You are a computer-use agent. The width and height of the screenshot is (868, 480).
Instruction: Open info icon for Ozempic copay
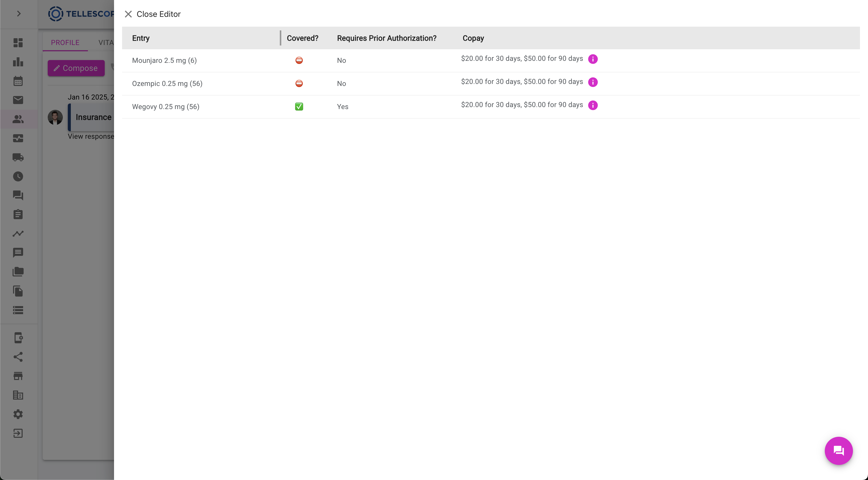pos(593,82)
